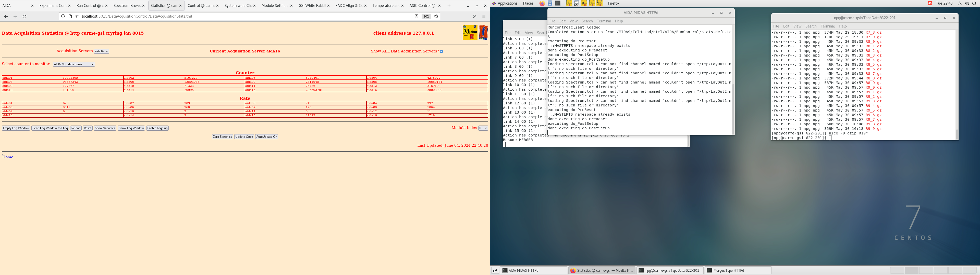This screenshot has width=980, height=275.
Task: Click the browser back arrow
Action: 6,16
